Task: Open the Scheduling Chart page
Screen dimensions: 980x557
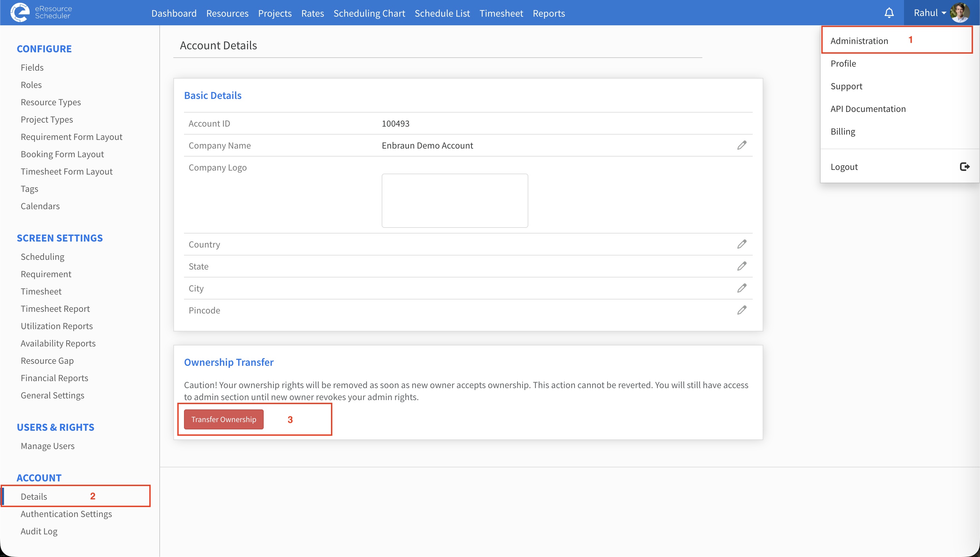Action: (x=369, y=13)
